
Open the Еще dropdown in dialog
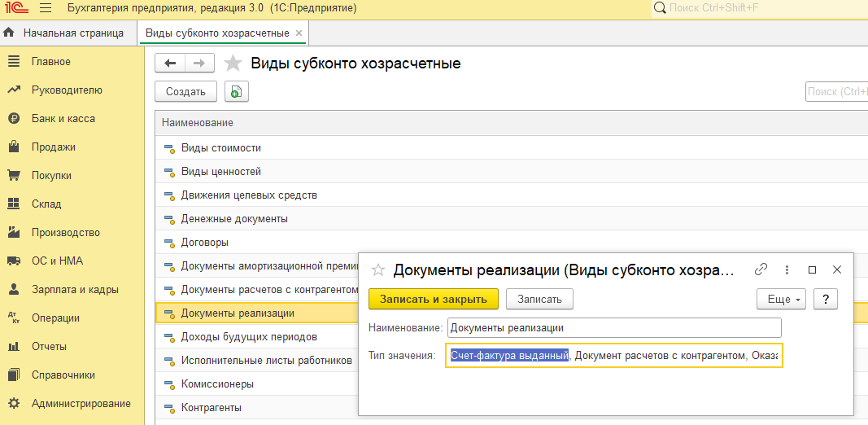(781, 300)
